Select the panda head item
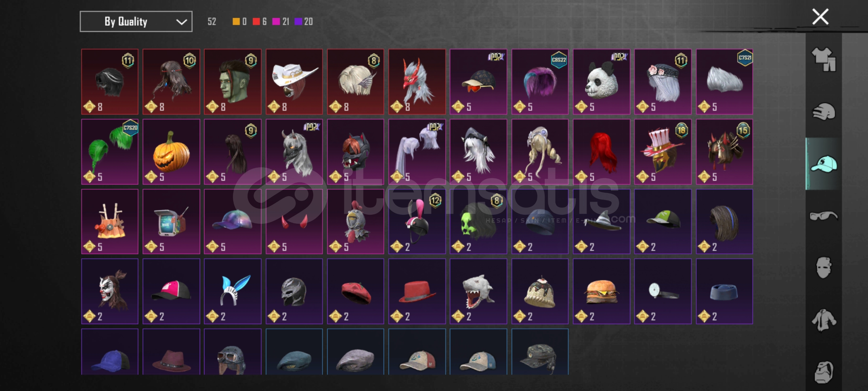Viewport: 868px width, 391px height. pyautogui.click(x=601, y=82)
